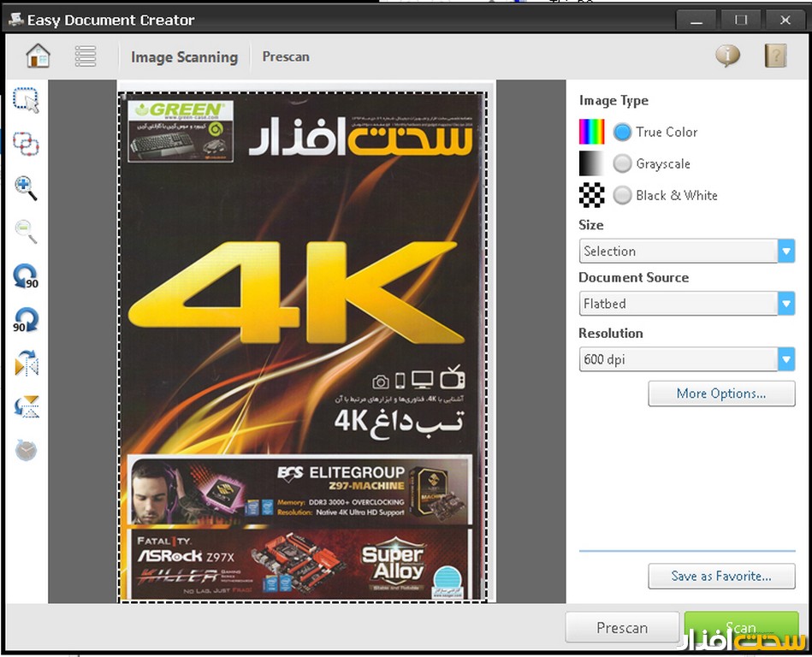Zoom in on the scanned preview
The width and height of the screenshot is (812, 657).
click(x=26, y=187)
